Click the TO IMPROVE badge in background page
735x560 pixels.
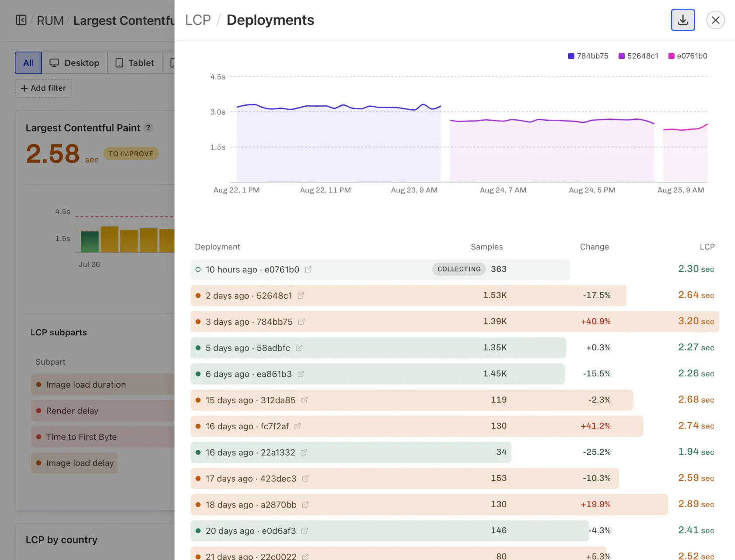[131, 154]
